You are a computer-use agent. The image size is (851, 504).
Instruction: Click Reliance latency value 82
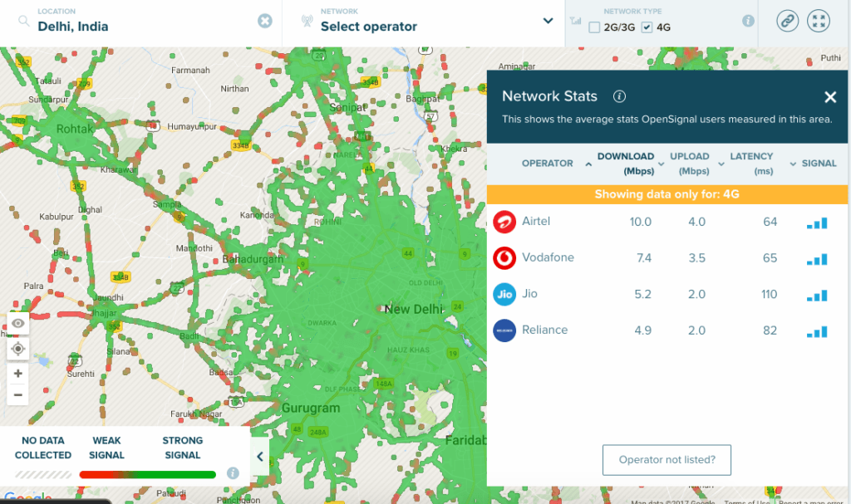770,330
